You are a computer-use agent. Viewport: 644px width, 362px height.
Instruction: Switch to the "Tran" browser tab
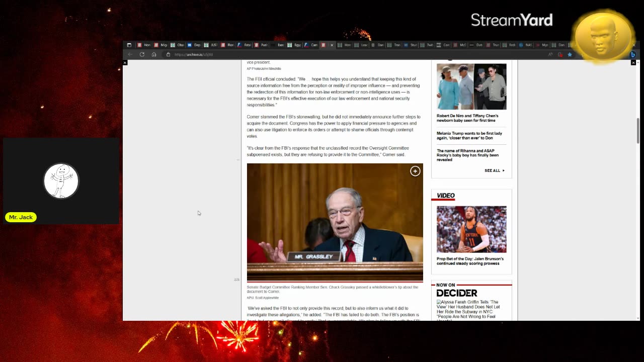coord(394,45)
